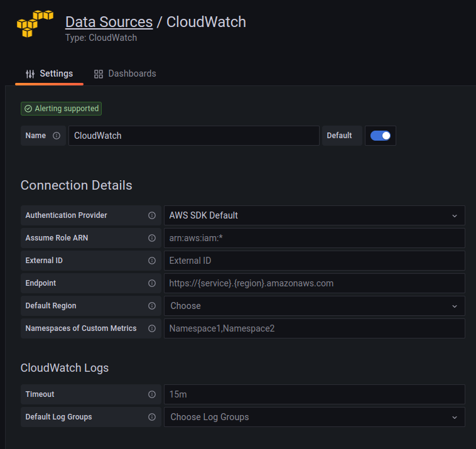476x449 pixels.
Task: Toggle the Default data source switch
Action: coord(381,136)
